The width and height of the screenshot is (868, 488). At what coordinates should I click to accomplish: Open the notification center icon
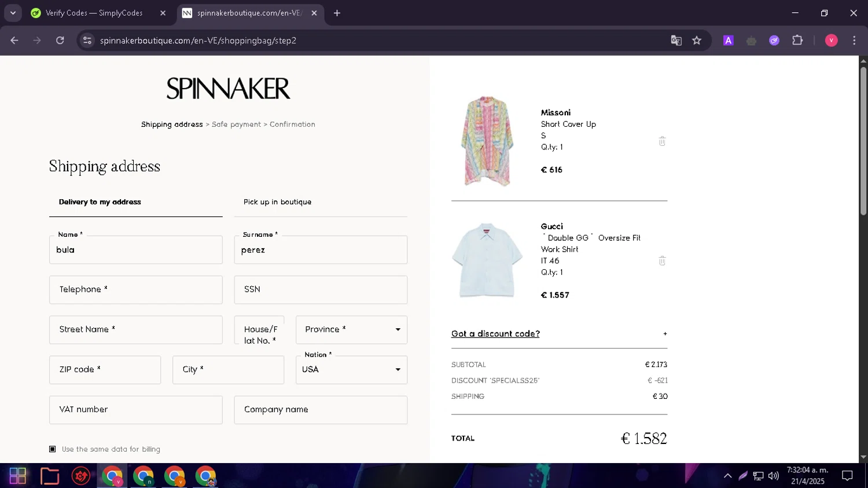tap(847, 476)
